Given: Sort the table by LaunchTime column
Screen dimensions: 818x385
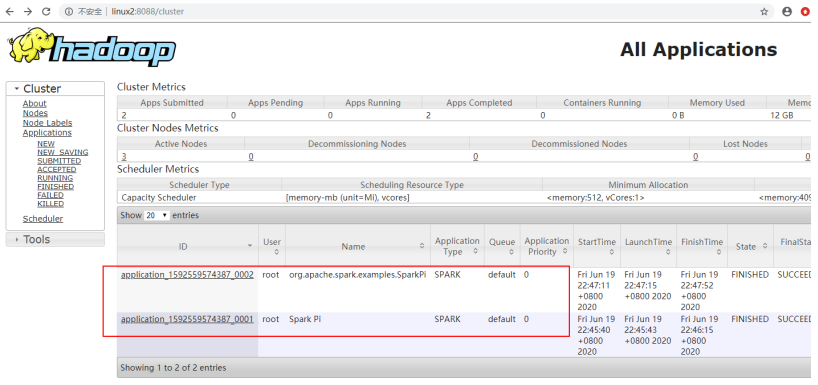Looking at the screenshot, I should pos(648,246).
